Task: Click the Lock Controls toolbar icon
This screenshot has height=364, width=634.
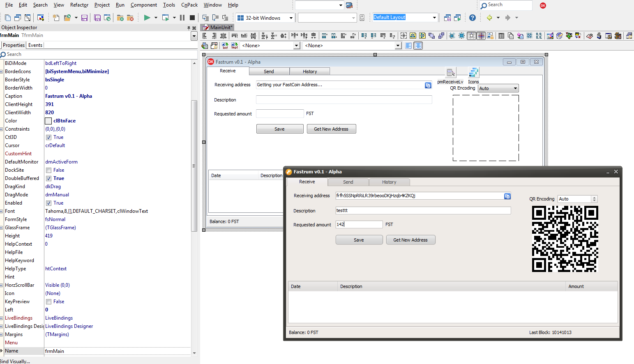Action: [x=490, y=36]
